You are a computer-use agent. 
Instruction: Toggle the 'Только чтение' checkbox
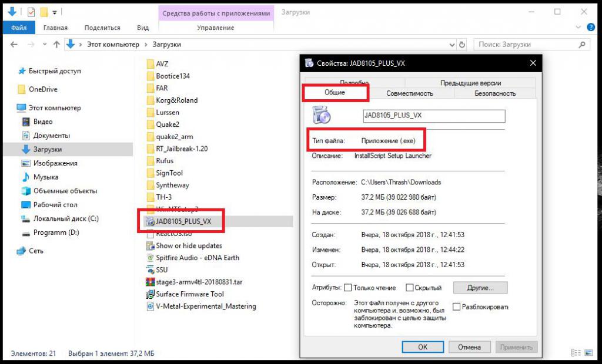(x=348, y=287)
